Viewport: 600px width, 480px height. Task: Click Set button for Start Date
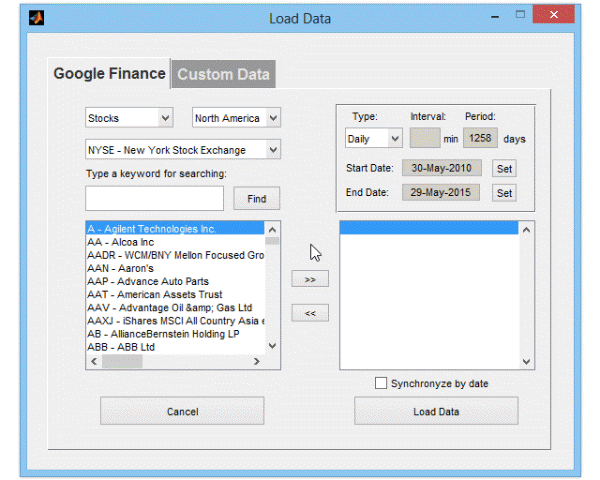pos(504,168)
